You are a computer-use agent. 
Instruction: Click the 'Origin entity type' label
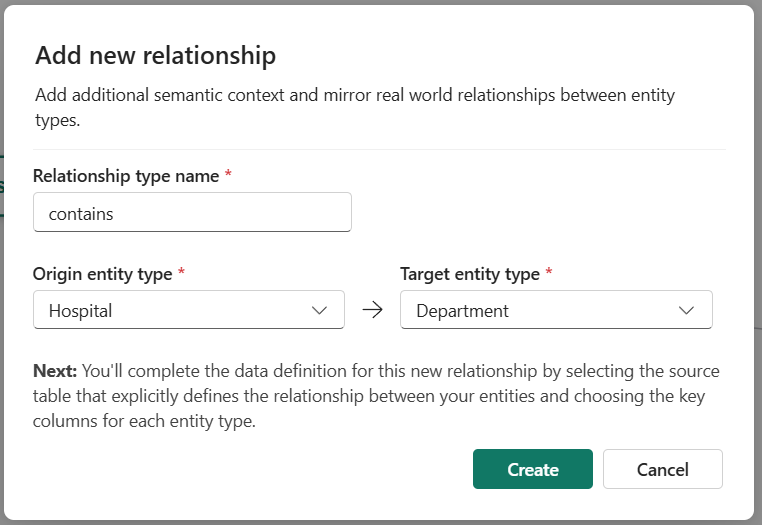click(x=103, y=274)
